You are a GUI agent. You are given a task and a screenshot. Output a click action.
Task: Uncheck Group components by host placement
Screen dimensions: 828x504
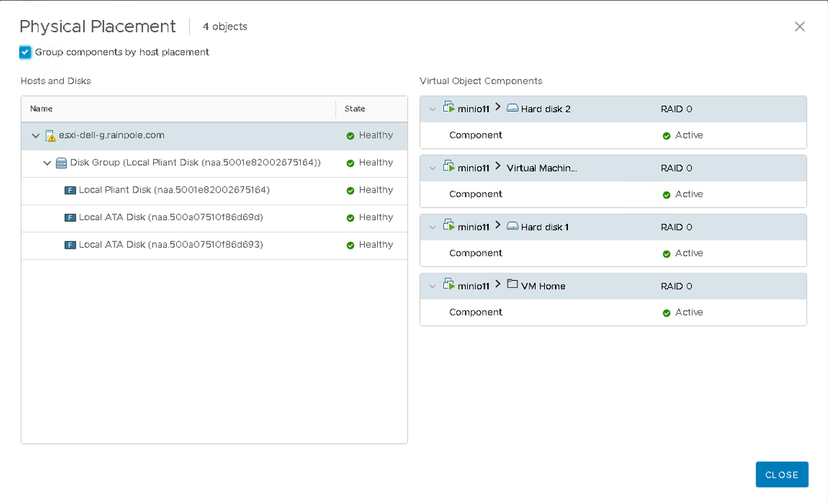(x=25, y=52)
